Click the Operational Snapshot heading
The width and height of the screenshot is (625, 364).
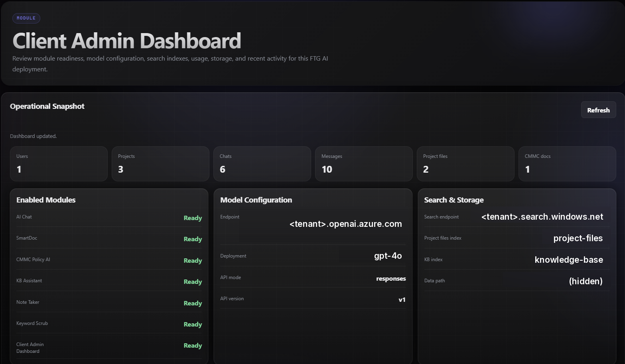[x=47, y=106]
